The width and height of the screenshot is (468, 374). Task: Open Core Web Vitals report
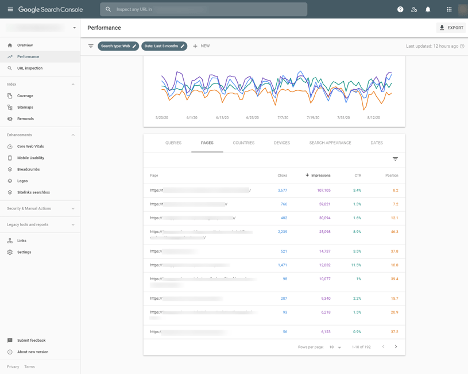pyautogui.click(x=40, y=146)
